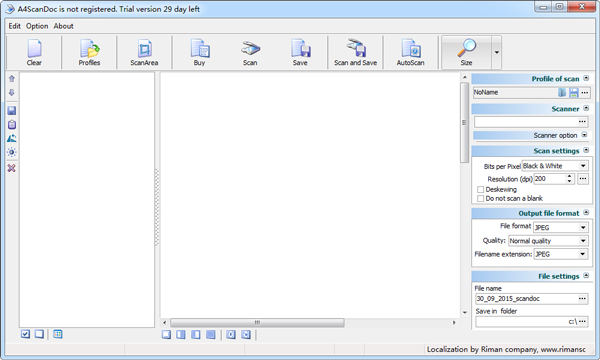Click the preview scrollbar down arrow
The width and height of the screenshot is (600, 360).
click(465, 313)
